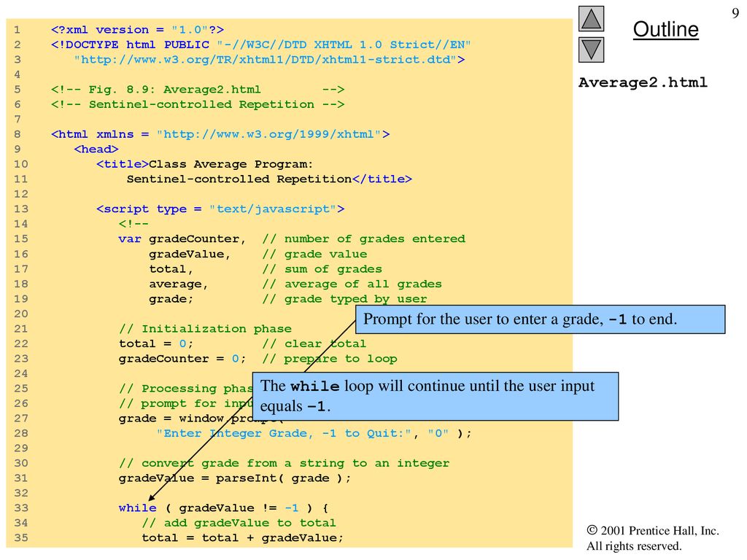
Task: Select the head tag on line 9
Action: point(96,149)
